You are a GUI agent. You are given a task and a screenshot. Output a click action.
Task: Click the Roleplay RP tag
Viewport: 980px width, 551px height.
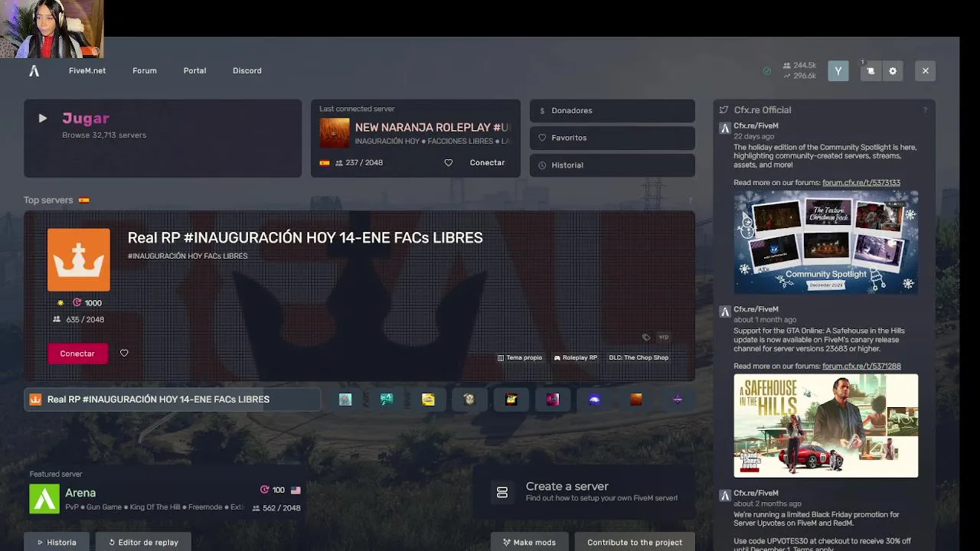pos(576,357)
